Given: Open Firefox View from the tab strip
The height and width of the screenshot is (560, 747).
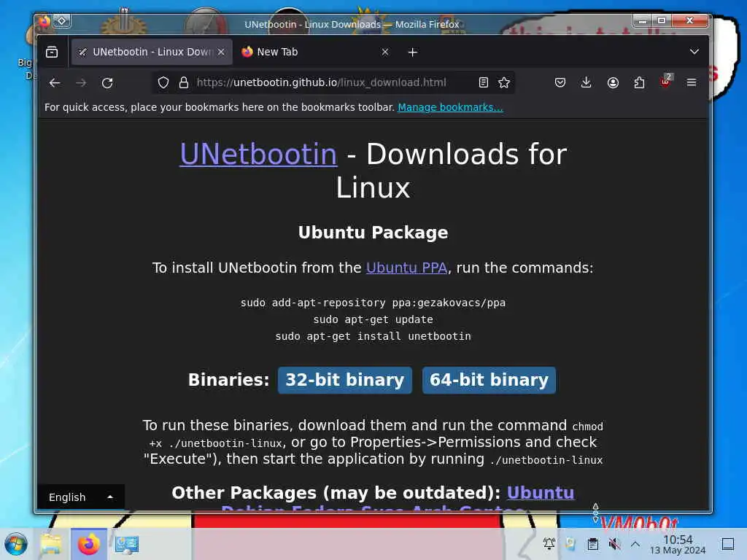Looking at the screenshot, I should 52,52.
